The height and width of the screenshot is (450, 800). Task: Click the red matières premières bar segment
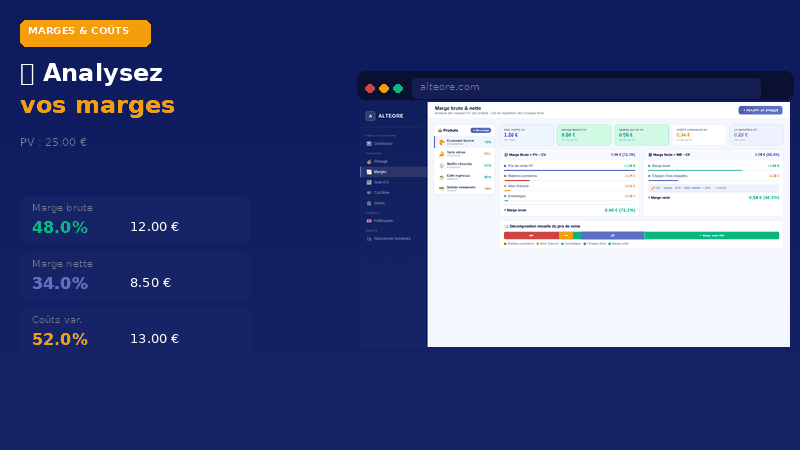(531, 236)
